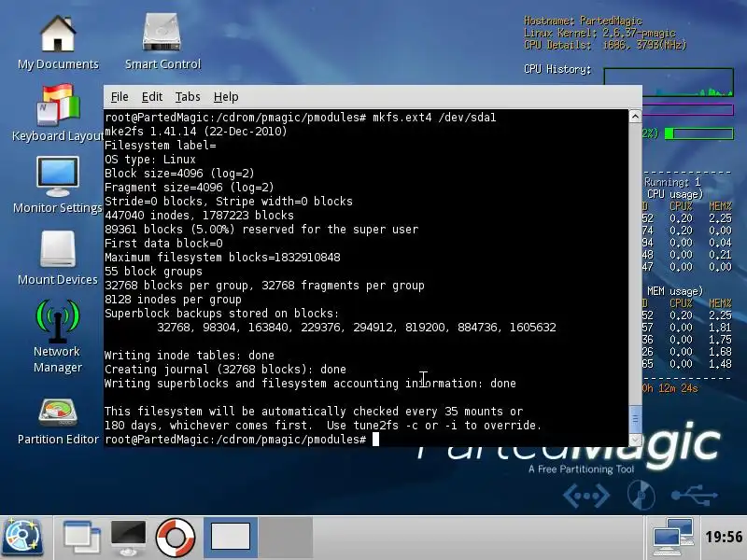Click the 'OS type: Linux' line
This screenshot has width=747, height=560.
[150, 159]
